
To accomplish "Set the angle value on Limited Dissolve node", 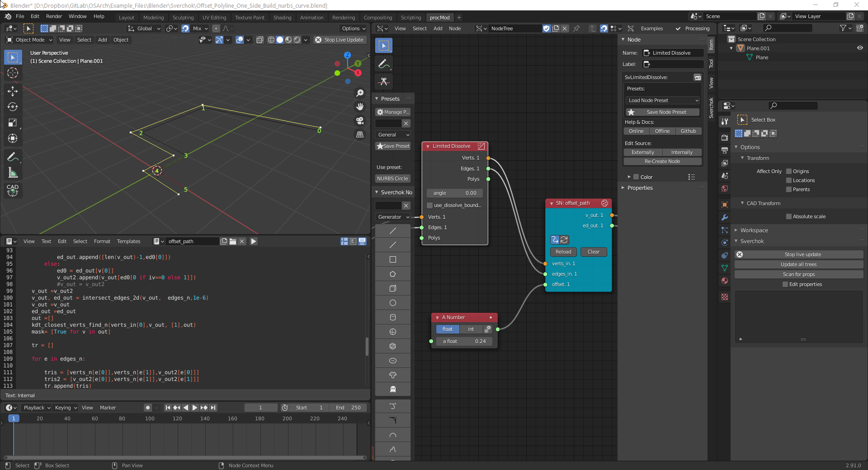I will 454,193.
